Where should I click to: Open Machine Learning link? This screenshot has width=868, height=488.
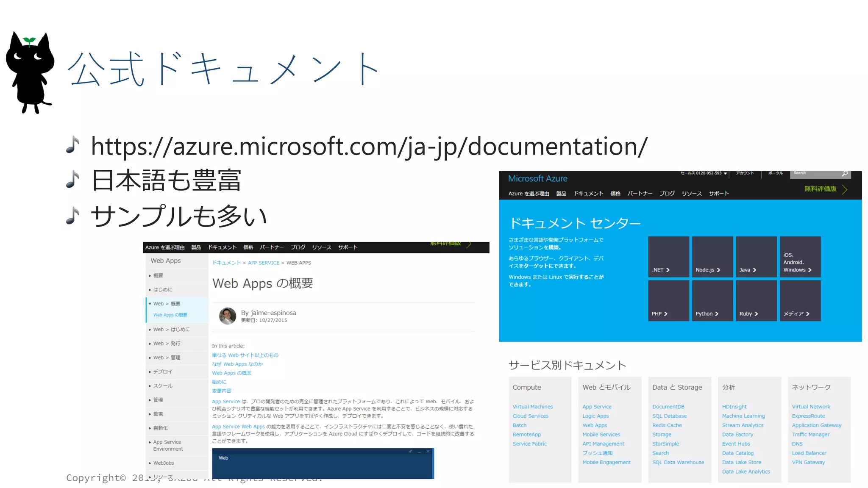743,416
